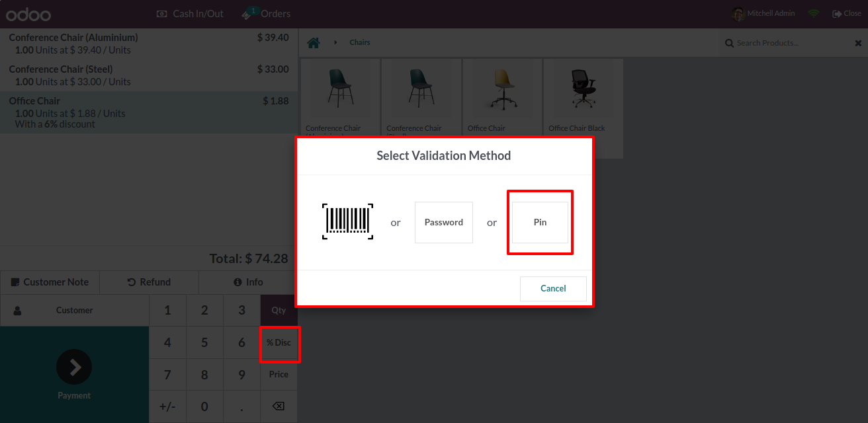The width and height of the screenshot is (868, 423).
Task: Open the Cash In/Out menu
Action: click(x=190, y=13)
